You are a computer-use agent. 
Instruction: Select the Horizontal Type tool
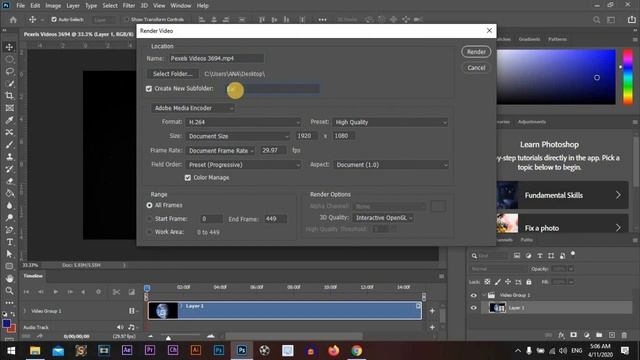pos(9,242)
